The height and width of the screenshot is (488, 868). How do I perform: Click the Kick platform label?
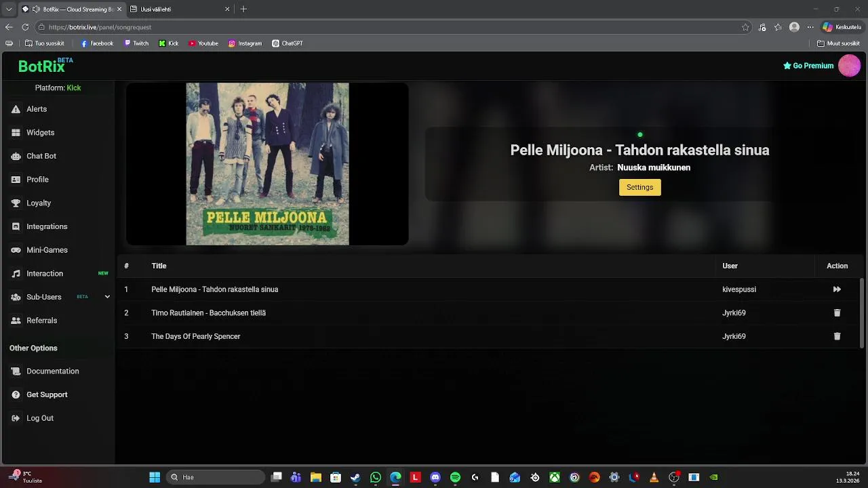74,88
